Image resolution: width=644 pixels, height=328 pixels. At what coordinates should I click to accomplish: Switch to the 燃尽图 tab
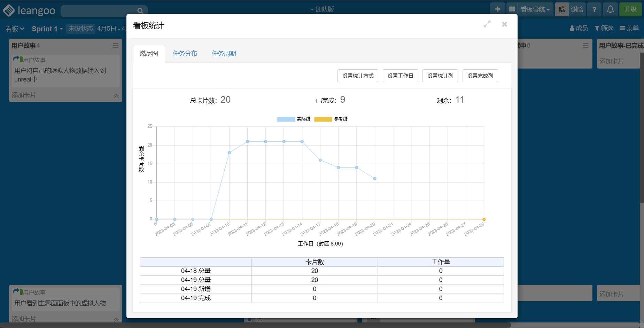pyautogui.click(x=149, y=54)
